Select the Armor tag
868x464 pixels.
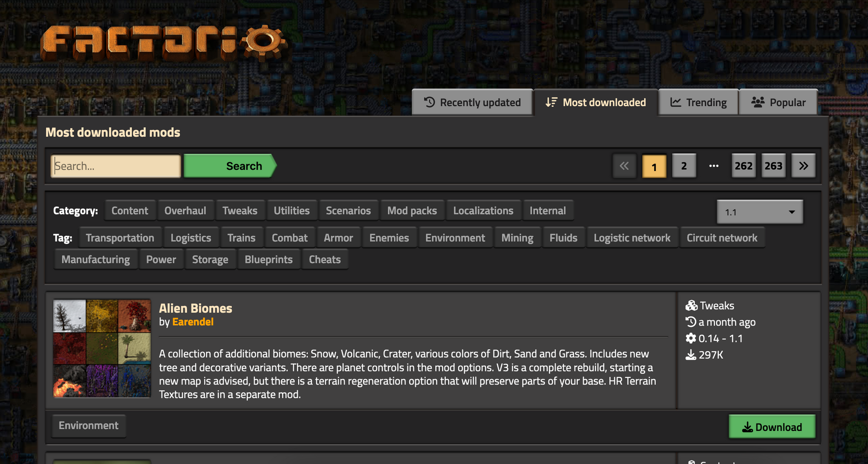339,238
